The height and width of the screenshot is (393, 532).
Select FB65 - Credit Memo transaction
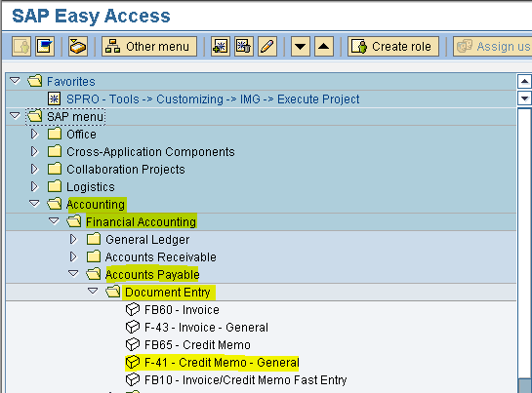pos(197,345)
